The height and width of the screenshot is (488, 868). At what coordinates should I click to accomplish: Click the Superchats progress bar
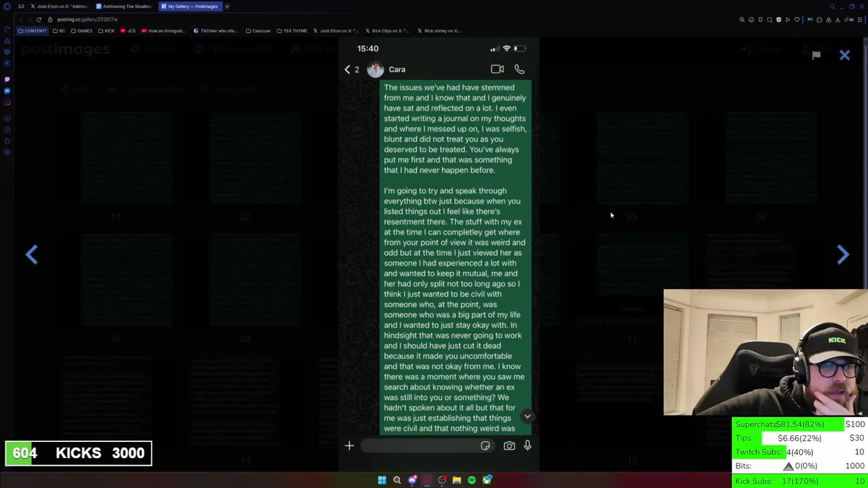tap(800, 424)
